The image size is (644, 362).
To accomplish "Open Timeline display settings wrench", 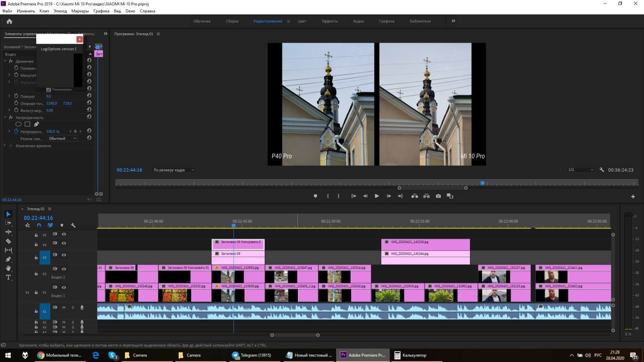I will click(x=73, y=225).
